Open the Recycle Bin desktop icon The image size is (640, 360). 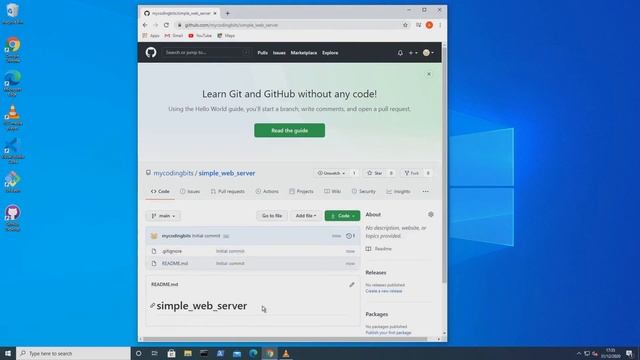13,13
